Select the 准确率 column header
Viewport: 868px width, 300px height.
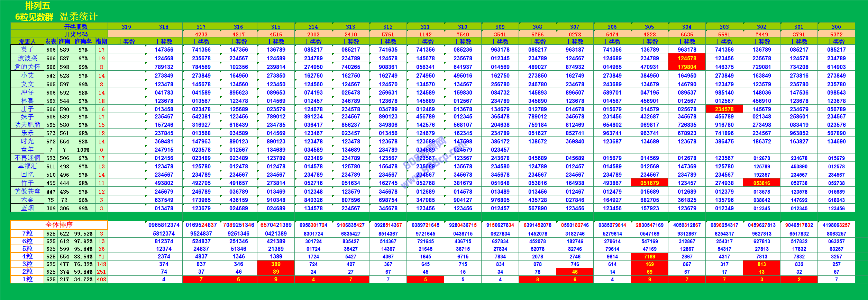tap(83, 42)
